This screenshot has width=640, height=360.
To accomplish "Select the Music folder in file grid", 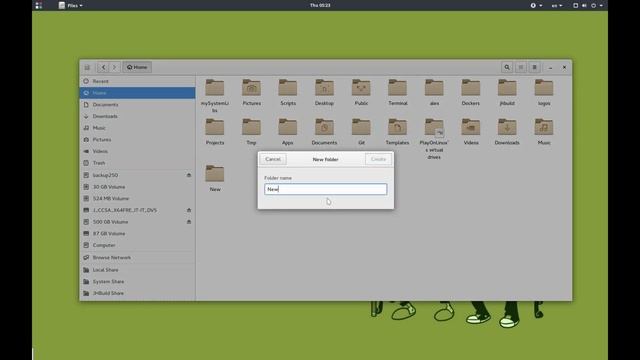I will coord(544,127).
